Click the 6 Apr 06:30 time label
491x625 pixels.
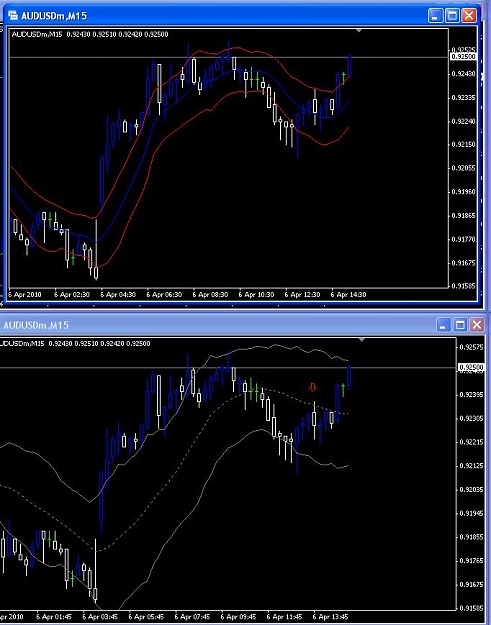(x=164, y=295)
